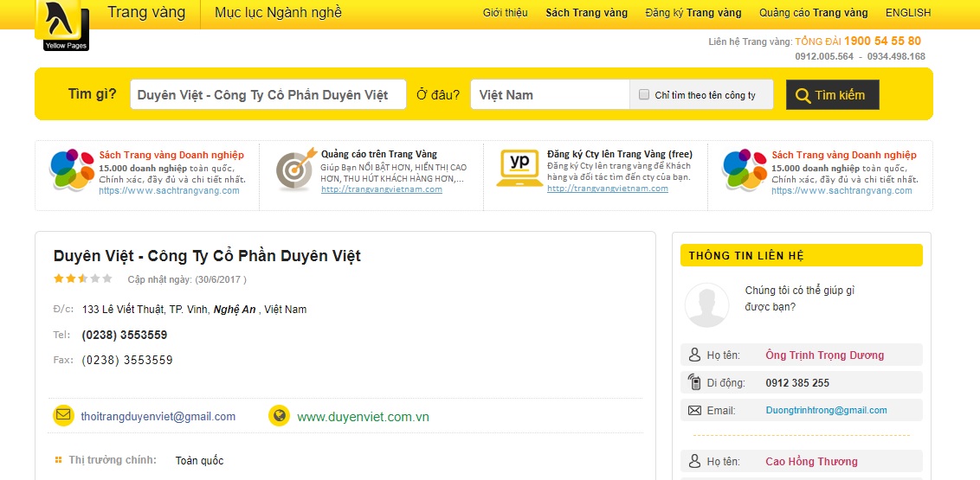The height and width of the screenshot is (480, 980).
Task: Click mobile number 0912 385 255
Action: click(x=797, y=382)
